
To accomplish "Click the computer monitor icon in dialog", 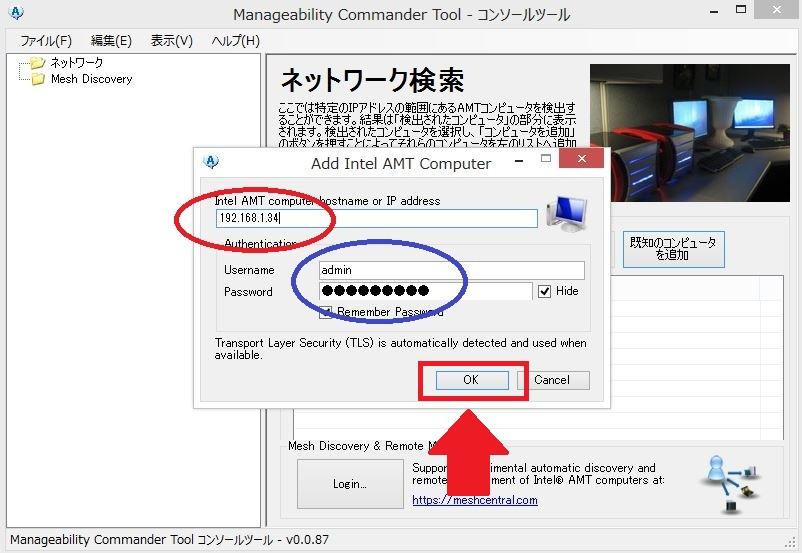I will pos(566,213).
